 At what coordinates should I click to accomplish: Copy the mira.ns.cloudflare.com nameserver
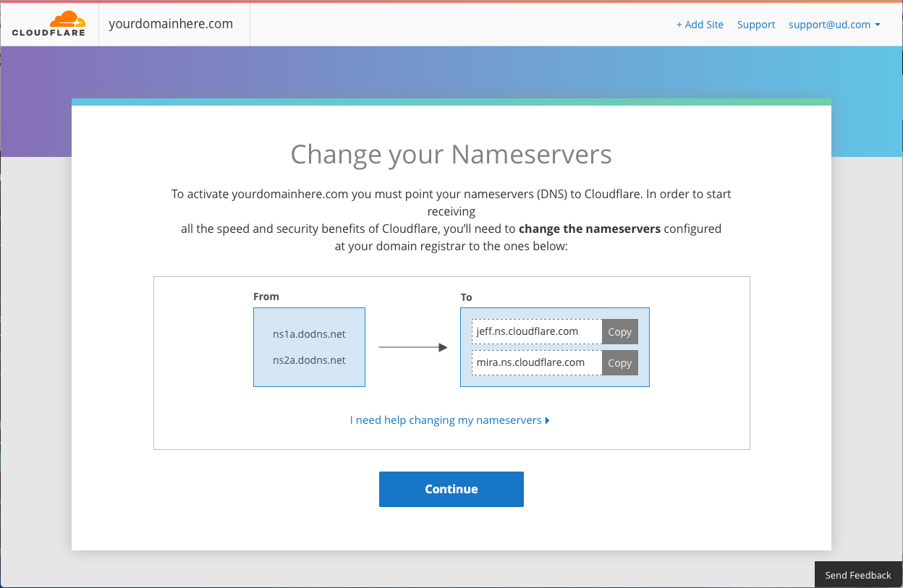click(619, 363)
